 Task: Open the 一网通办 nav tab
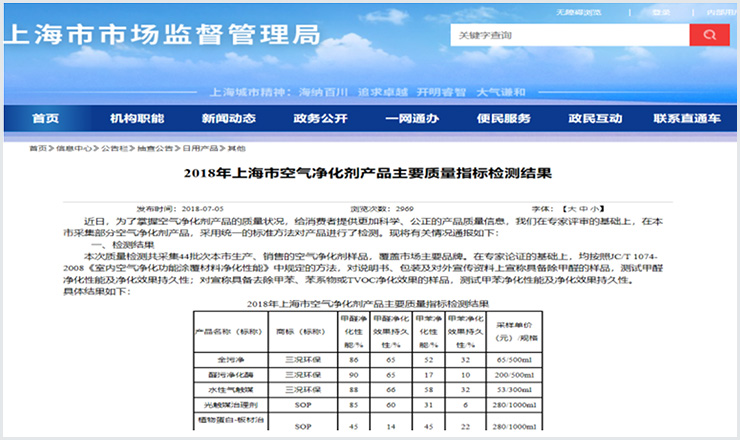pos(412,118)
